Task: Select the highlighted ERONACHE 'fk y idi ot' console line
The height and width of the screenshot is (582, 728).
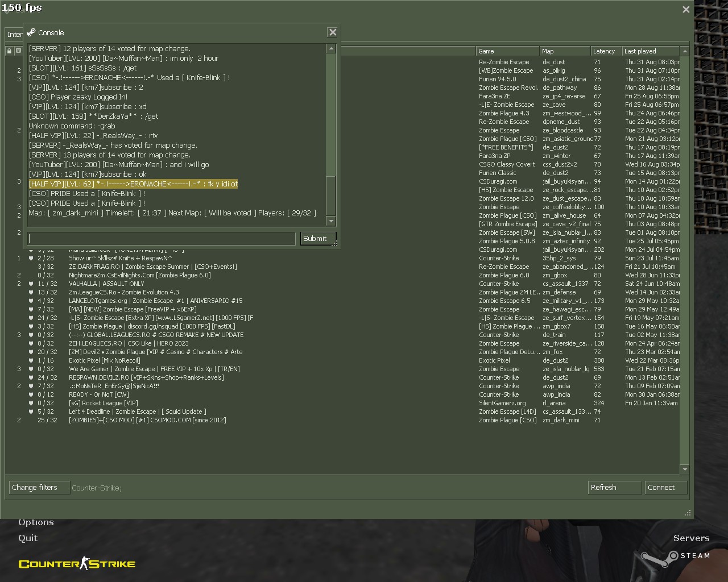Action: 133,184
